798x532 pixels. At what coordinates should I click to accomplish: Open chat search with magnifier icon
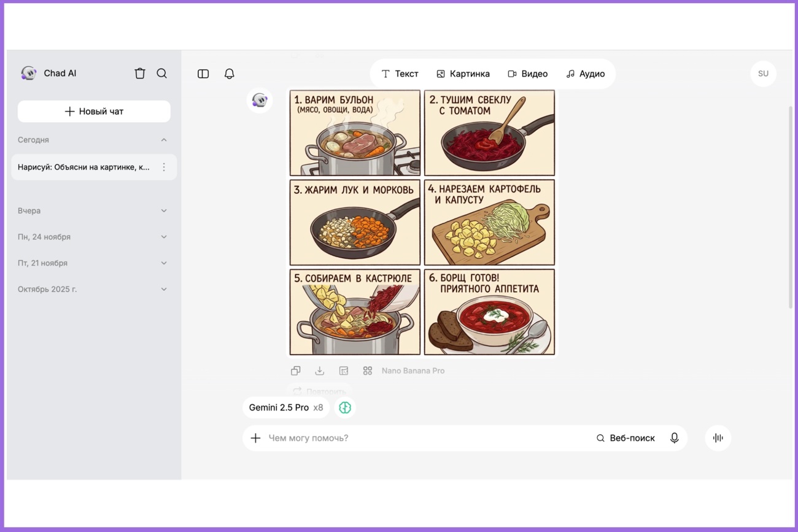pos(162,74)
